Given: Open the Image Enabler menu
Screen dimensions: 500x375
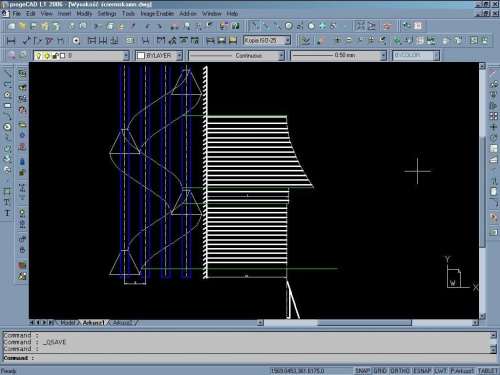Looking at the screenshot, I should [157, 14].
